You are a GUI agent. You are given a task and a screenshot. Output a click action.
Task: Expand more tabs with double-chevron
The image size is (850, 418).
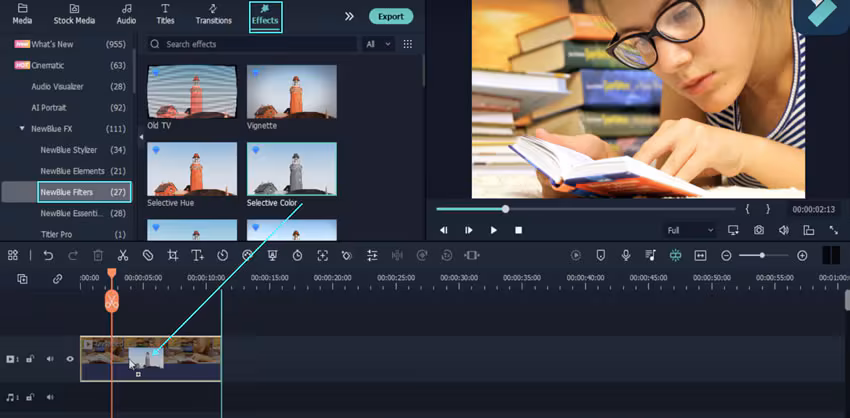pos(349,16)
